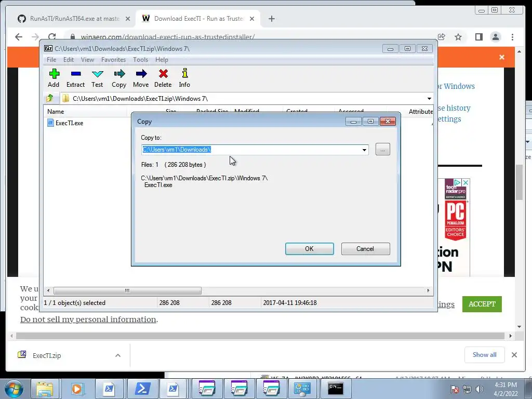Click the 7-Zip horizontal scrollbar thumb

(127, 291)
